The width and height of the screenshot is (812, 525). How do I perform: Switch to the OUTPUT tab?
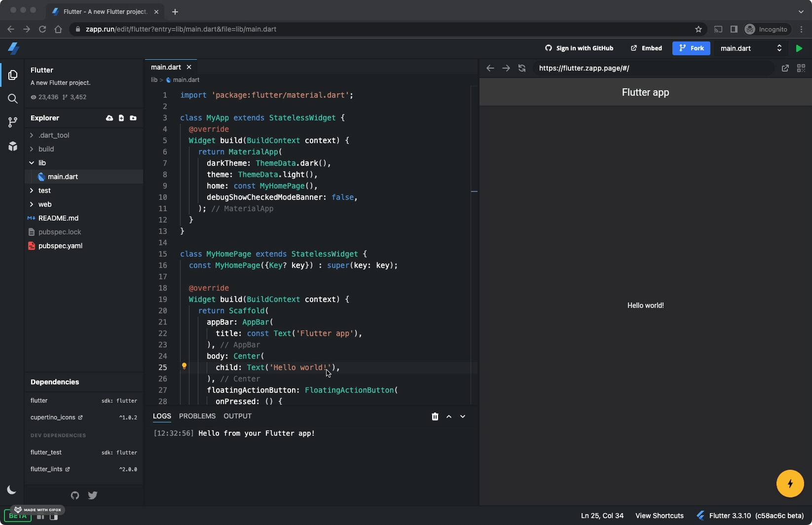pyautogui.click(x=238, y=416)
